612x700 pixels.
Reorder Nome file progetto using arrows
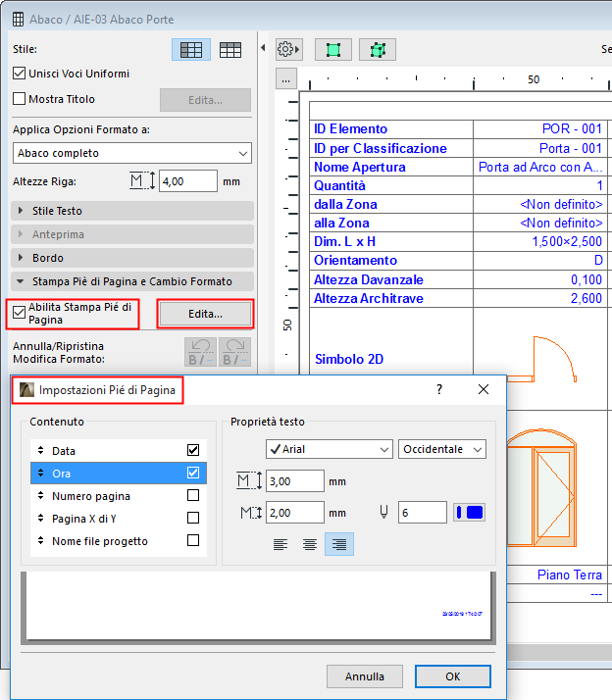[40, 540]
